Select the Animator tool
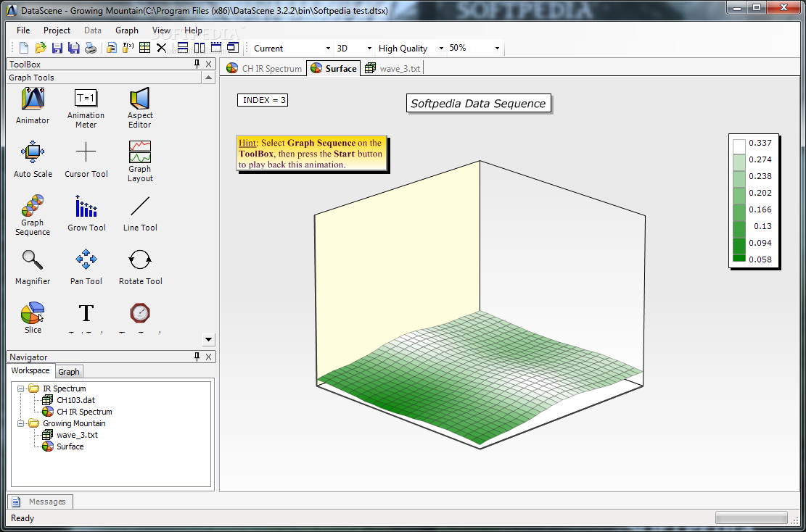The image size is (806, 532). pyautogui.click(x=33, y=106)
